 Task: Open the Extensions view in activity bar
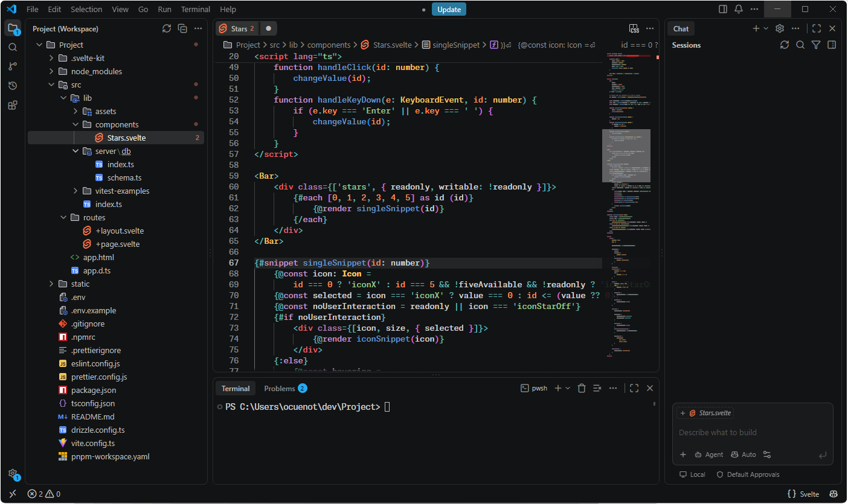tap(13, 105)
